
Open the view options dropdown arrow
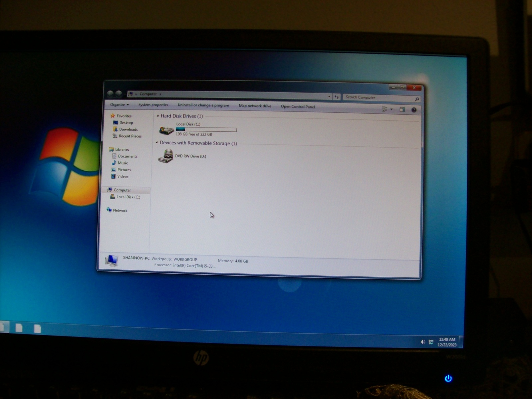pos(392,109)
